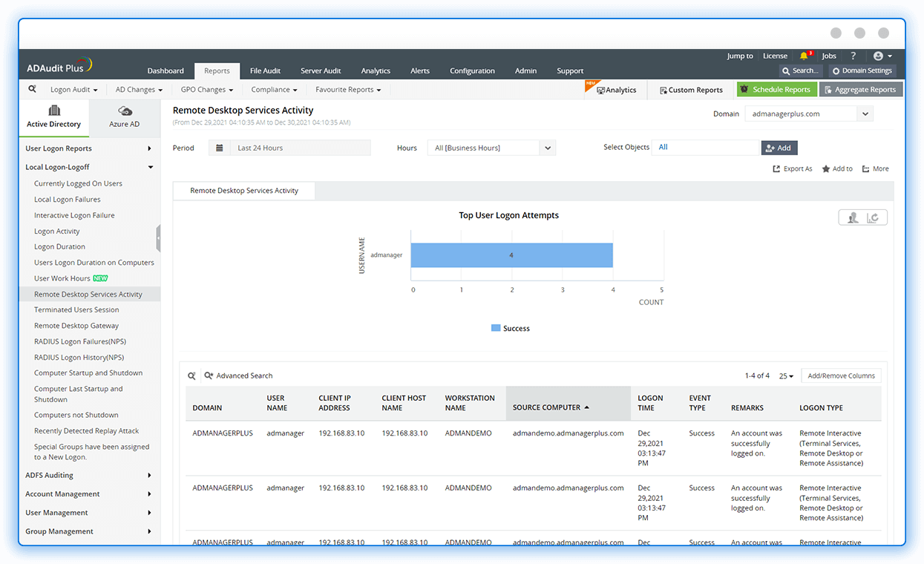This screenshot has height=564, width=924.
Task: Click the Select Objects All field
Action: (x=706, y=148)
